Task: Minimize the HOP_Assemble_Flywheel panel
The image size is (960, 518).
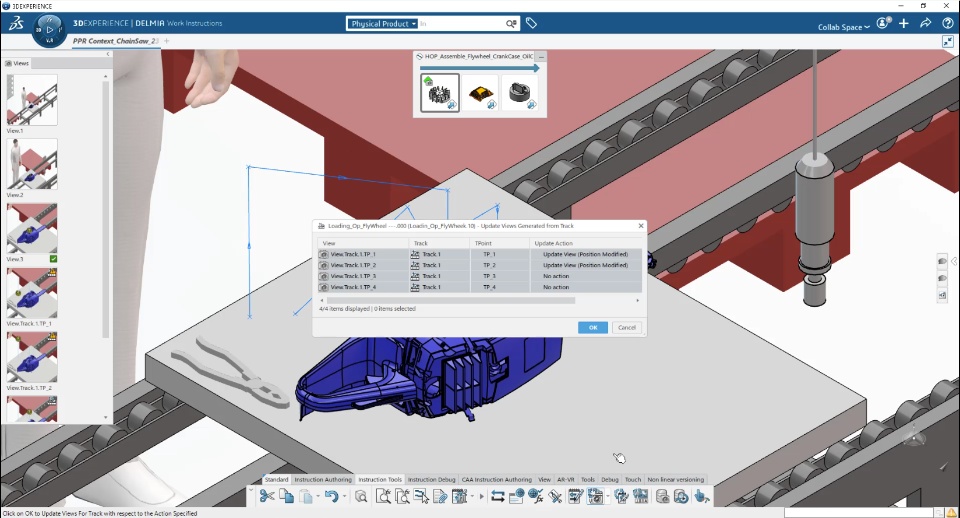Action: point(541,56)
